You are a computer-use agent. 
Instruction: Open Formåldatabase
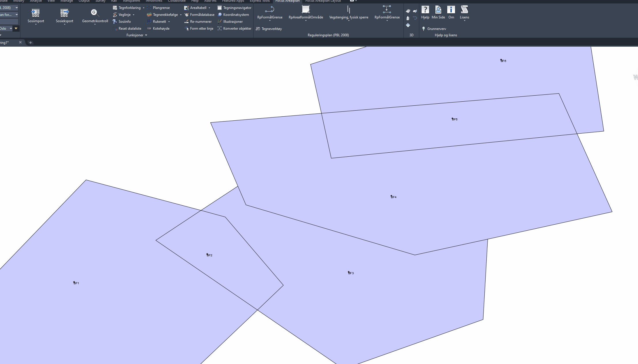click(x=202, y=15)
